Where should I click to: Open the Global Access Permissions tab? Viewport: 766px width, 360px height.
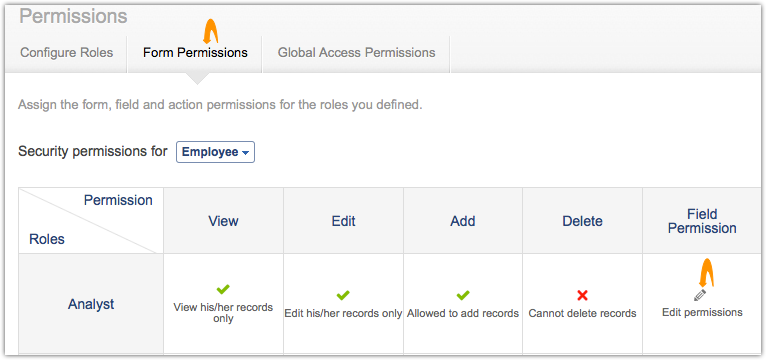[x=356, y=52]
